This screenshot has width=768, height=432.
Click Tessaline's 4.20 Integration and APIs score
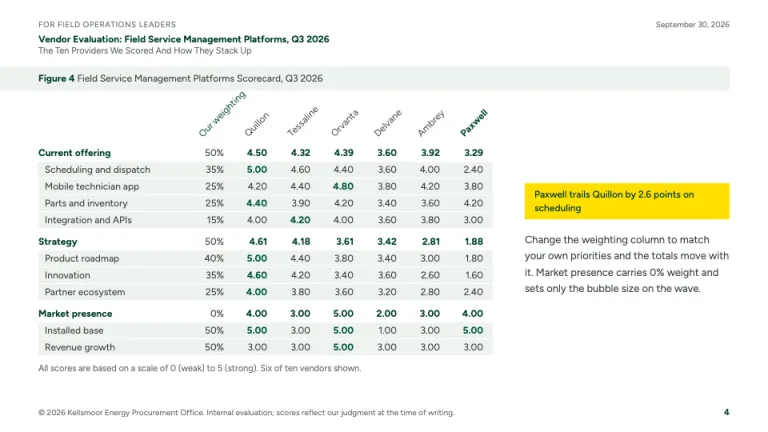click(300, 220)
